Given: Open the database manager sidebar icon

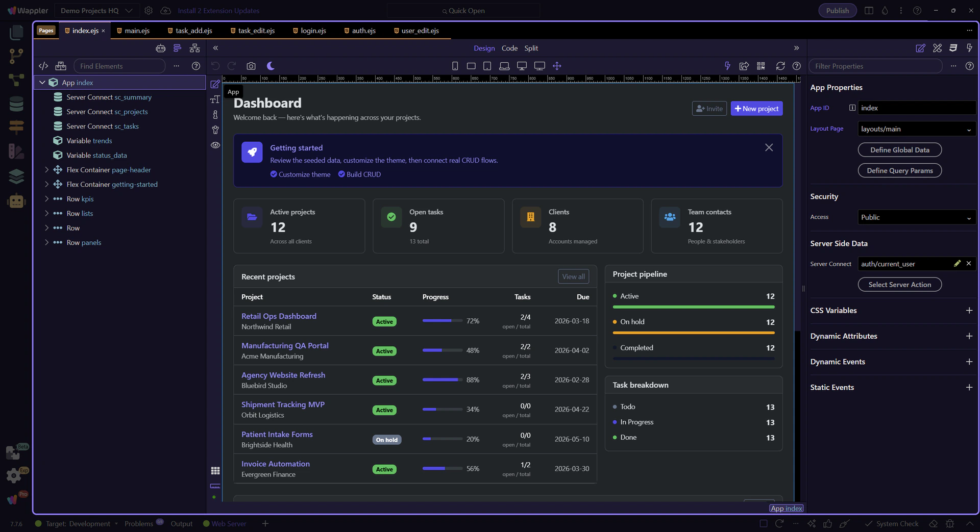Looking at the screenshot, I should pos(16,104).
